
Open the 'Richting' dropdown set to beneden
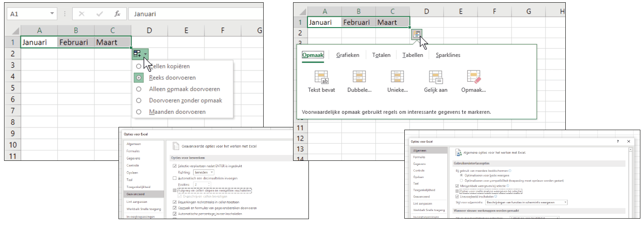pyautogui.click(x=204, y=172)
